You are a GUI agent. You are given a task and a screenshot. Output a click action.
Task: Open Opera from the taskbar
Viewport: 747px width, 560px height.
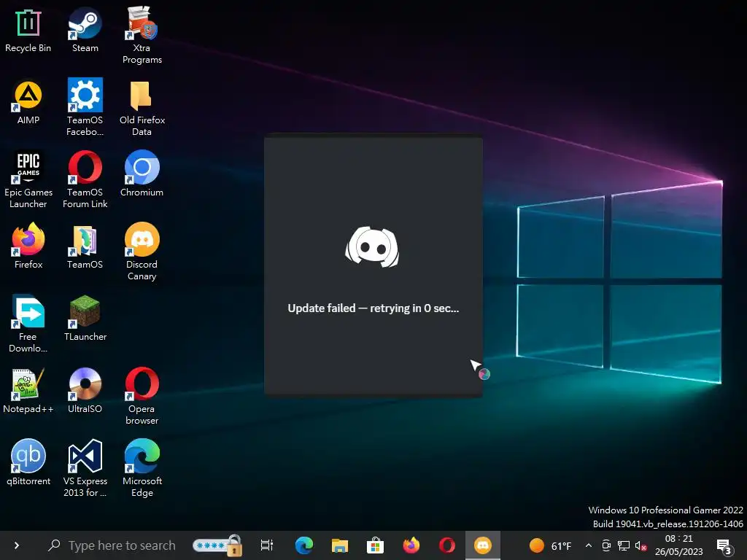pos(447,545)
